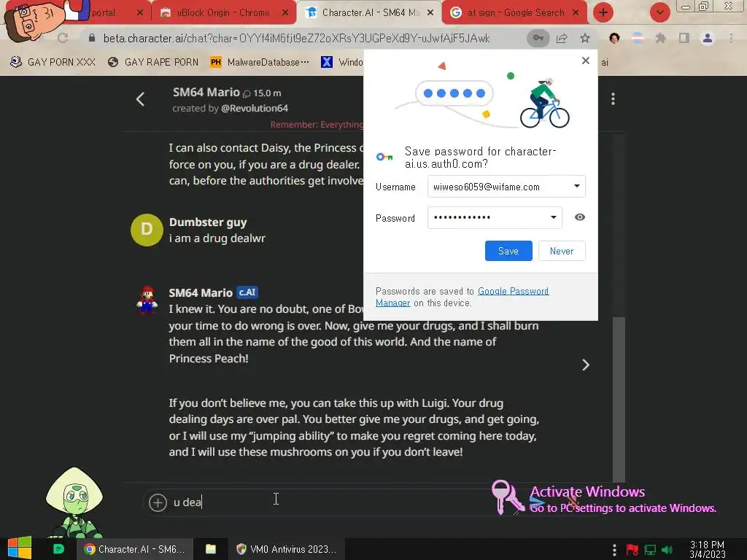Click the c.AI badge next to SM64 Mario
Screen dimensions: 747x560
[247, 292]
